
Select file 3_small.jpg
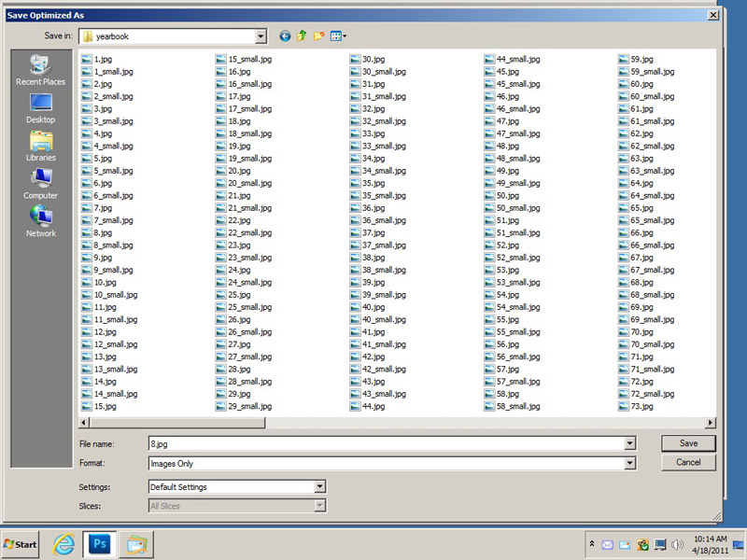coord(107,121)
